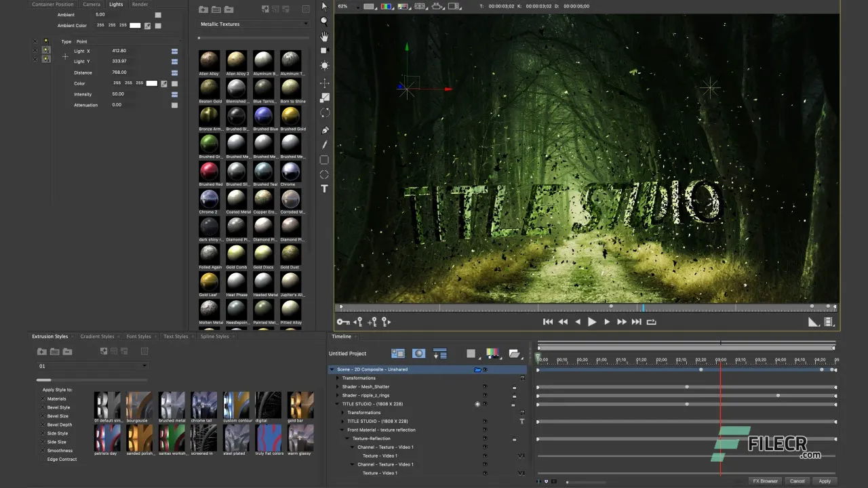868x488 pixels.
Task: Collapse the Front Material texture reflection item
Action: (342, 430)
